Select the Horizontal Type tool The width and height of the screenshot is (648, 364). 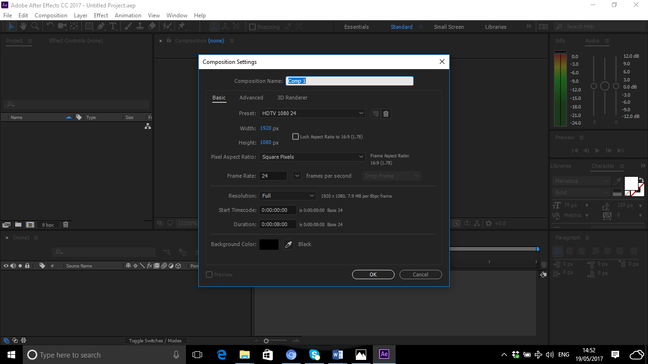coord(113,26)
